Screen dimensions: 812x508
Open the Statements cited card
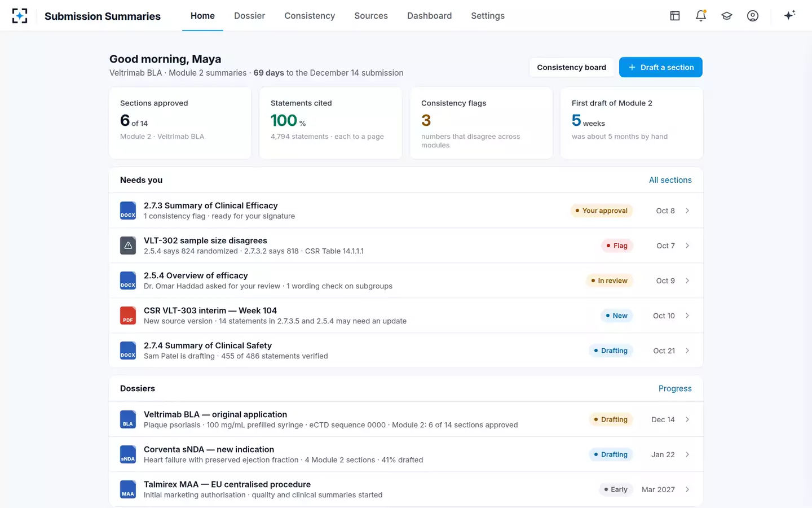click(x=330, y=122)
